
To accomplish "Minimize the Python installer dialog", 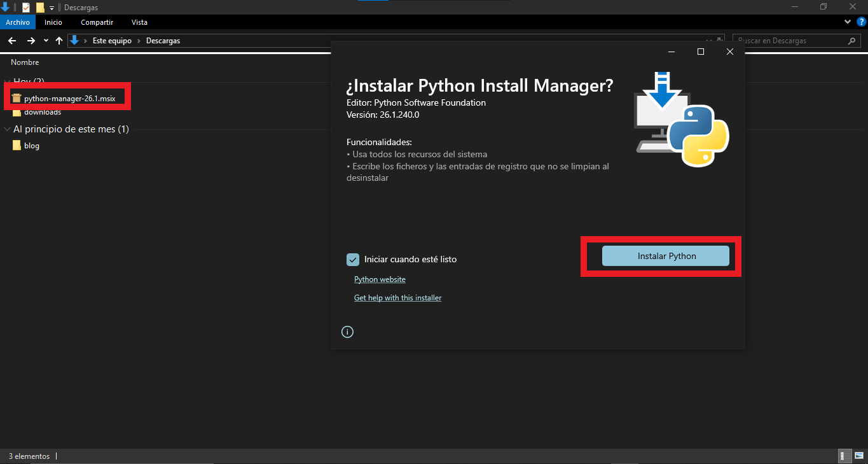I will (672, 52).
